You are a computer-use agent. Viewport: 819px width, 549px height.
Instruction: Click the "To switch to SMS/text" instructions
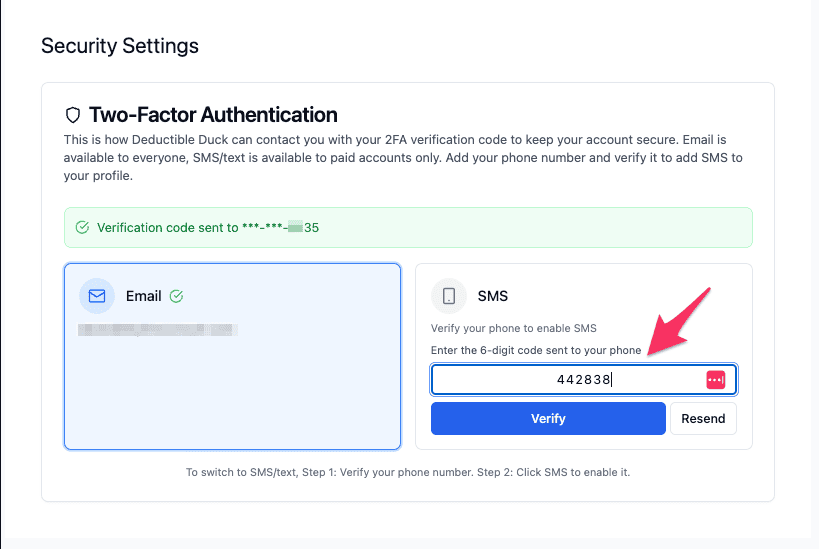tap(408, 472)
